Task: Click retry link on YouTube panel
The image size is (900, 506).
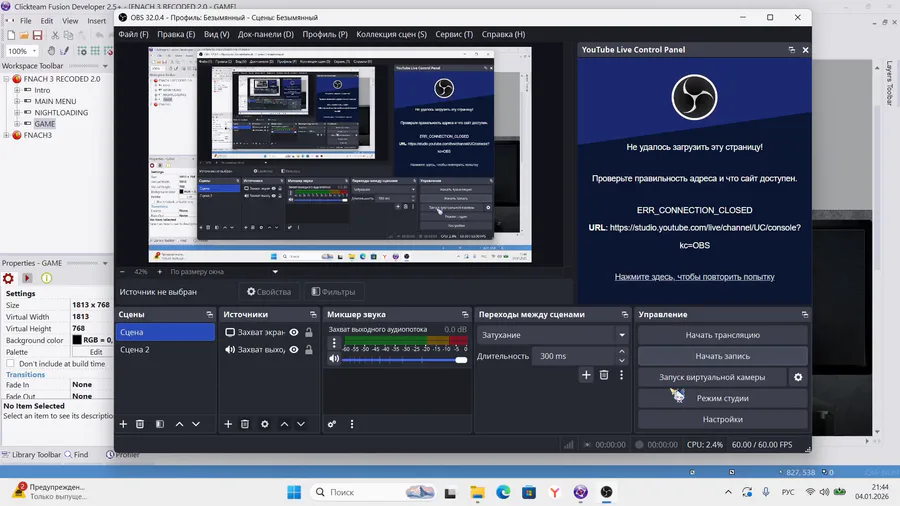Action: click(x=695, y=277)
